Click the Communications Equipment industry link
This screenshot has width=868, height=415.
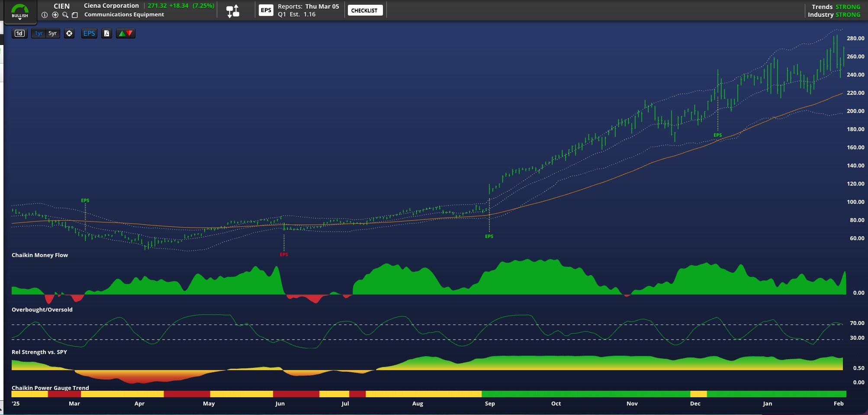[x=124, y=15]
